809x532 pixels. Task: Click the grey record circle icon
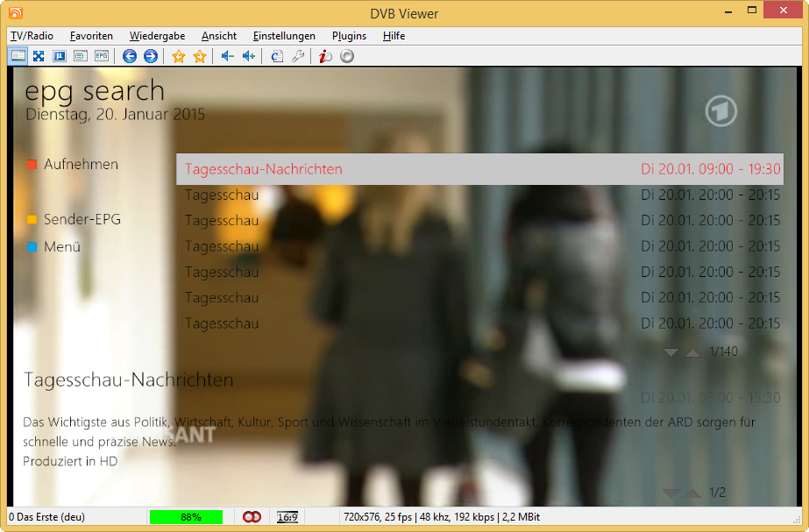pos(347,56)
